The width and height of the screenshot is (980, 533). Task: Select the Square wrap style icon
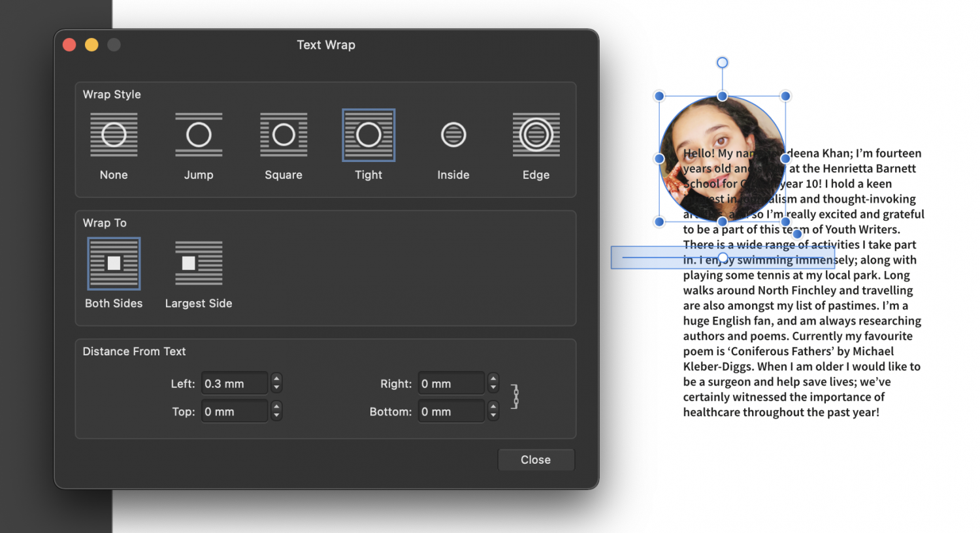coord(284,135)
